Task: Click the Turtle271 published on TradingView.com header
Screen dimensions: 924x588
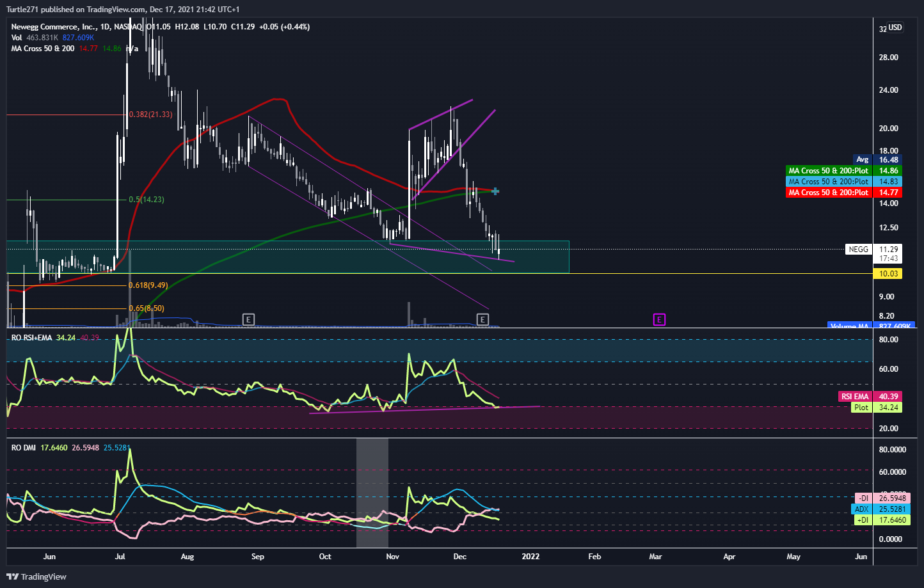Action: pyautogui.click(x=123, y=10)
